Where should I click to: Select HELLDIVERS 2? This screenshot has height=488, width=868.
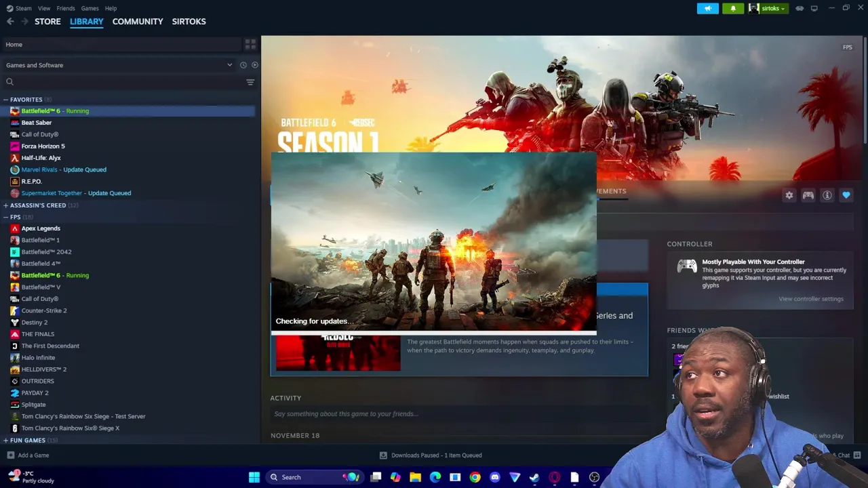point(43,369)
